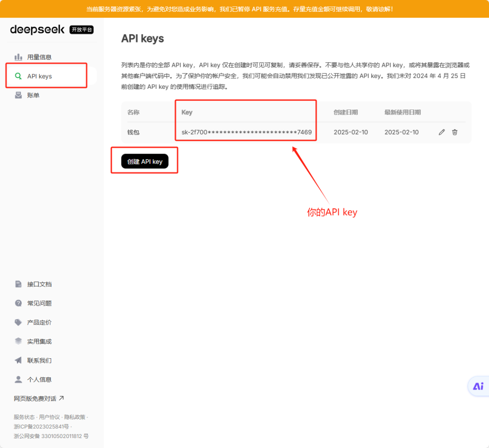Click the orange server notice banner text
The image size is (489, 448).
(x=240, y=9)
